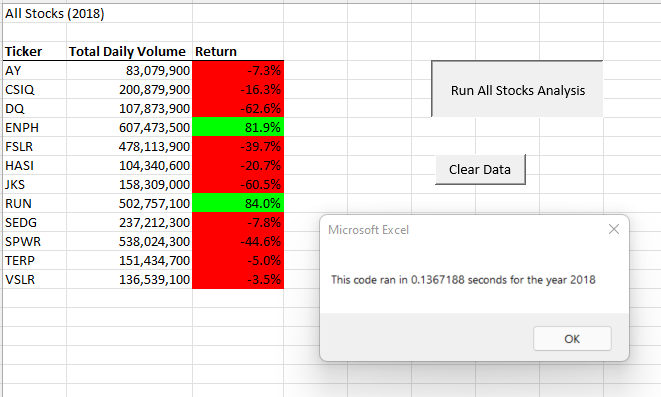Select the red -60.5% return cell
The image size is (661, 397).
(x=238, y=184)
